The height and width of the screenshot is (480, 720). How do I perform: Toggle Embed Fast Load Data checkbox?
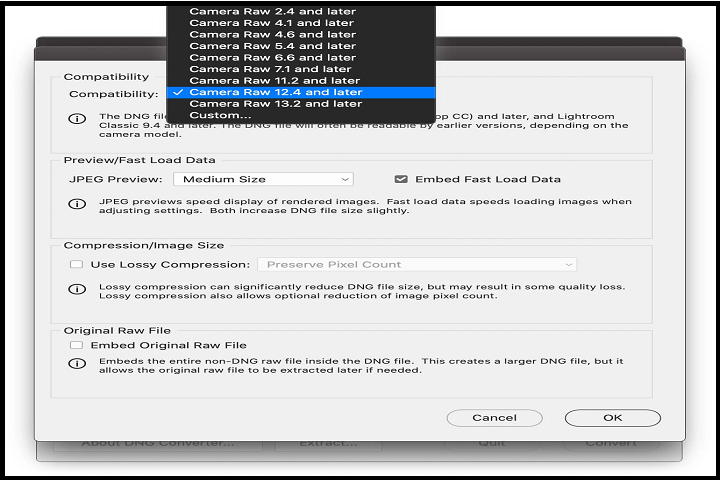pyautogui.click(x=401, y=180)
